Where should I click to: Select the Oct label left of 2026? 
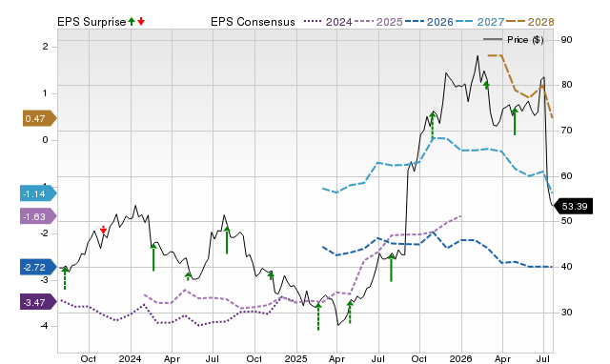tap(419, 358)
